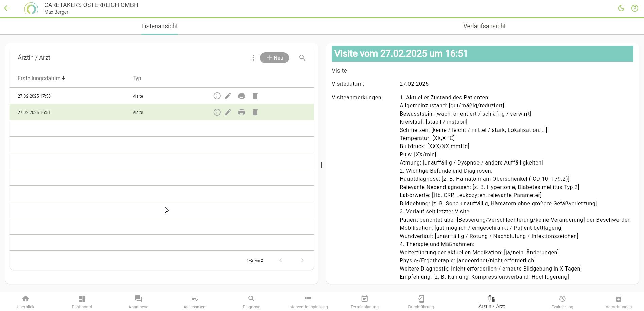644x311 pixels.
Task: Click the panel splitter handle
Action: (x=322, y=165)
